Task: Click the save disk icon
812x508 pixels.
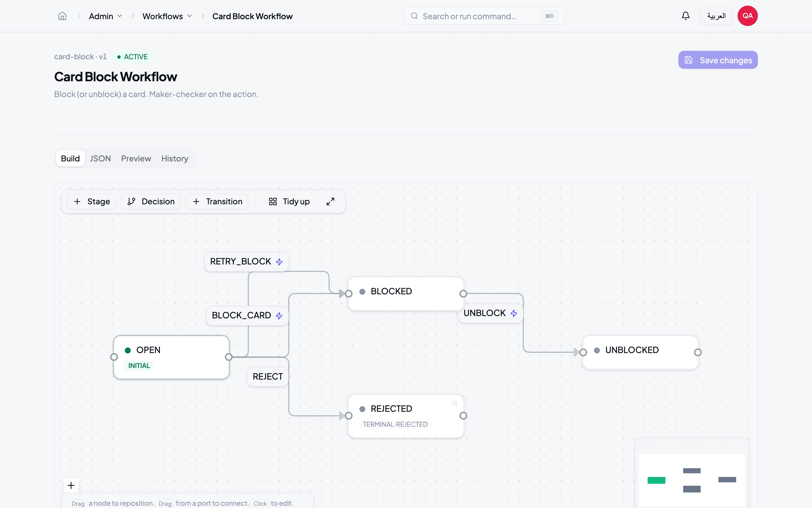Action: point(689,60)
